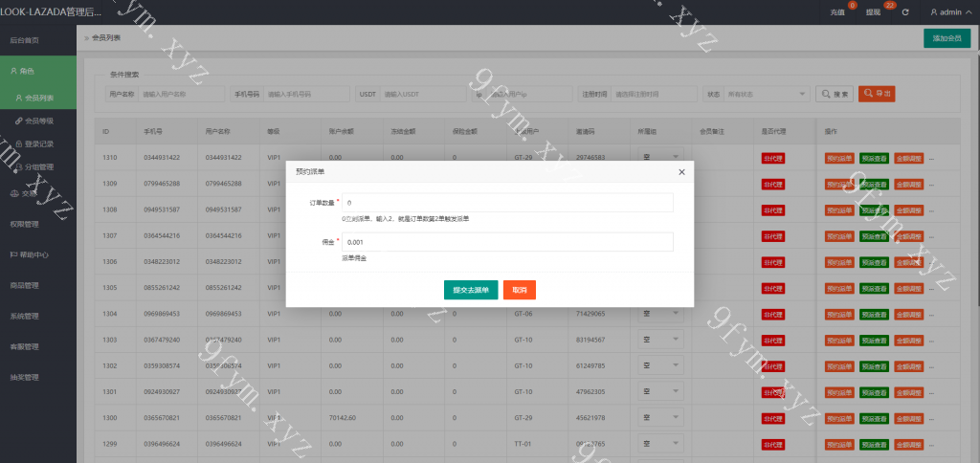This screenshot has width=980, height=463.
Task: Collapse the 角色 sidebar menu
Action: (38, 71)
